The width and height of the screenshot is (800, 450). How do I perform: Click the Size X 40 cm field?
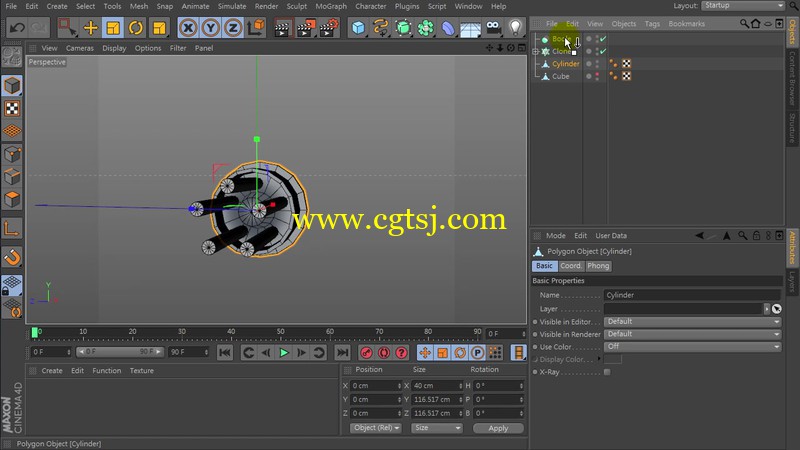437,386
